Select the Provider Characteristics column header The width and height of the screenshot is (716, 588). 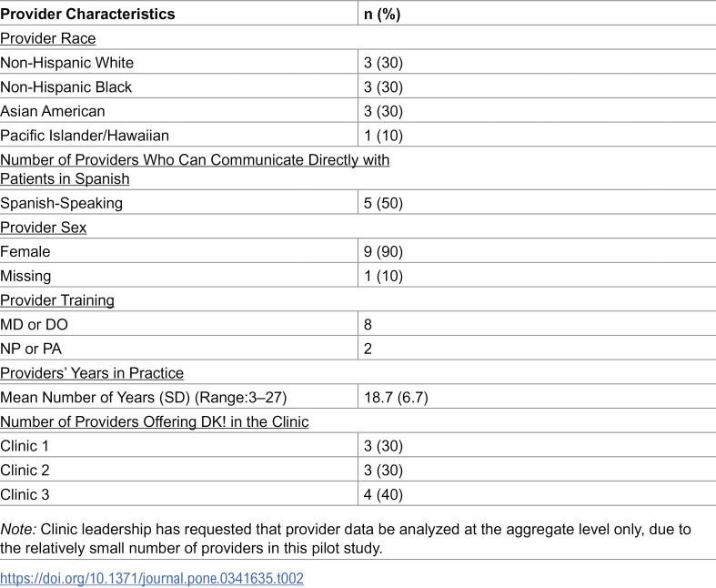(87, 14)
